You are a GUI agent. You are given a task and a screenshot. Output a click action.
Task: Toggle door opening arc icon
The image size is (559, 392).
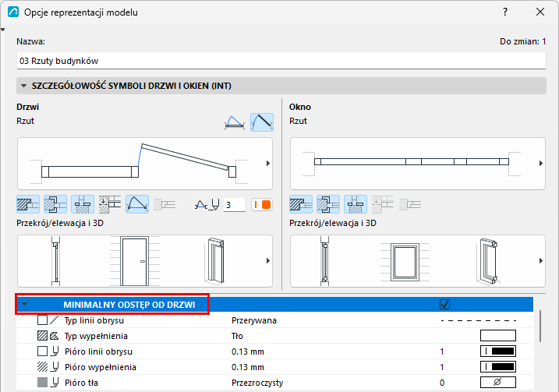click(137, 204)
